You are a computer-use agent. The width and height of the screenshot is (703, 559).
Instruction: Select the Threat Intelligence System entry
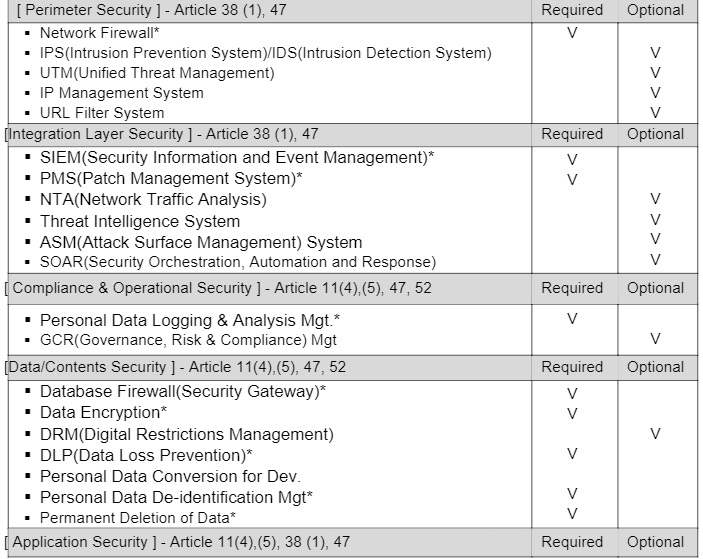coord(140,221)
